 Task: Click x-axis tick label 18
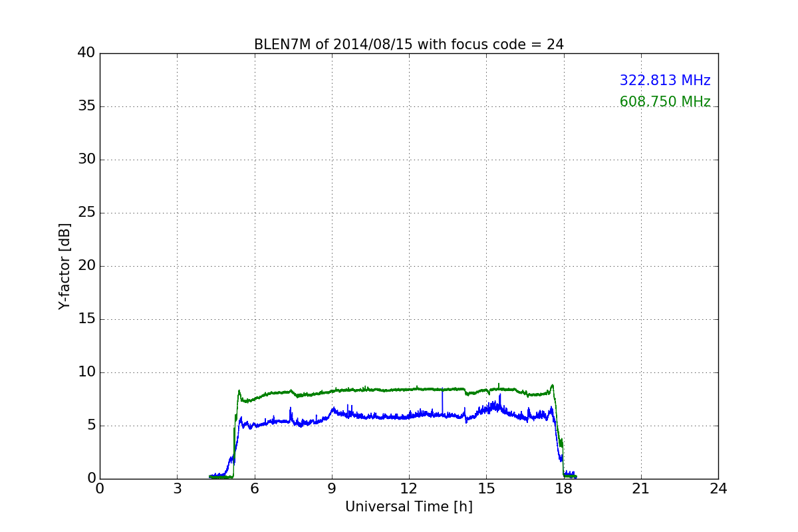click(564, 489)
